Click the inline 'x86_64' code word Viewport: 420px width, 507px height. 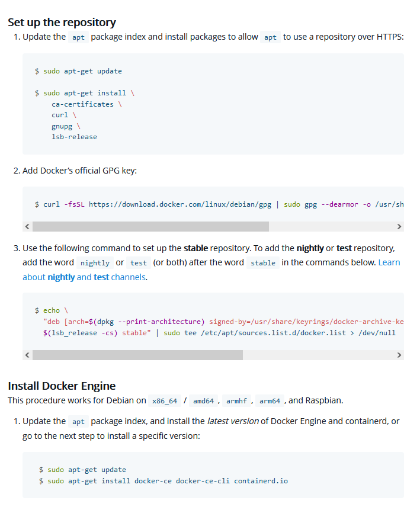(165, 401)
